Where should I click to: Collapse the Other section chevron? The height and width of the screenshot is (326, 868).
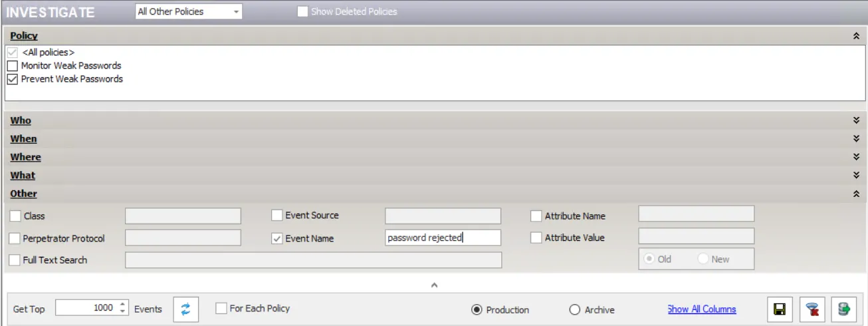pos(856,194)
